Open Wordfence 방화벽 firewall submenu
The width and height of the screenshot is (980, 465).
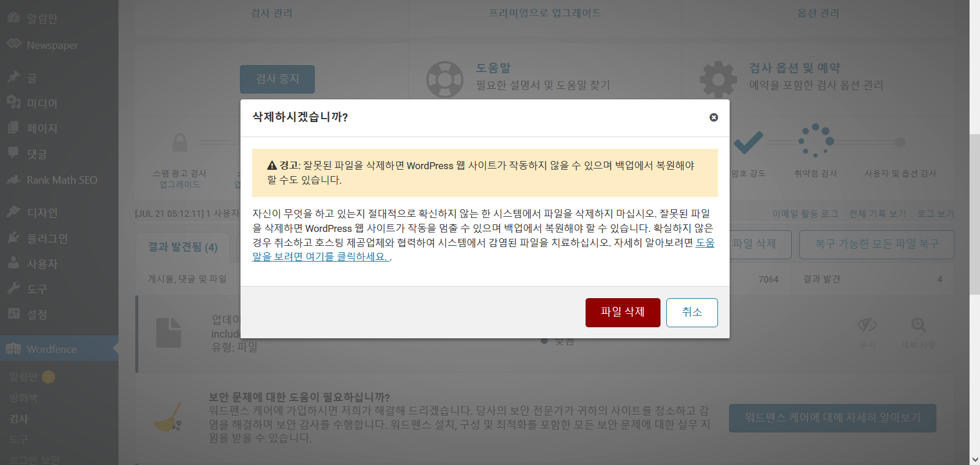23,398
